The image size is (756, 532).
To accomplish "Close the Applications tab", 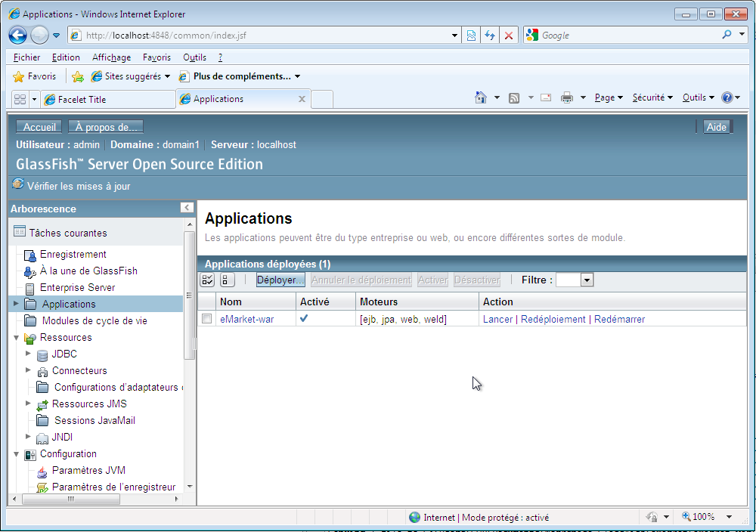I will pos(302,99).
